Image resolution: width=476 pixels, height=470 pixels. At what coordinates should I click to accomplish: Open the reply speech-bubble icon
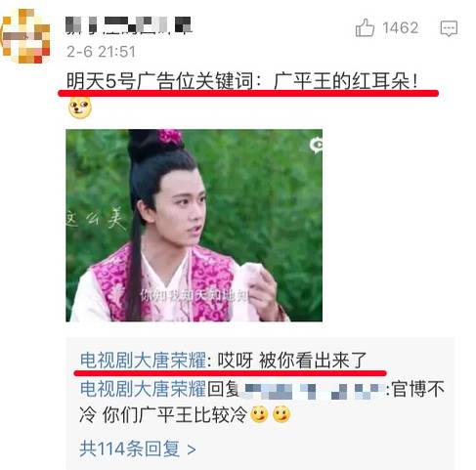tap(449, 28)
